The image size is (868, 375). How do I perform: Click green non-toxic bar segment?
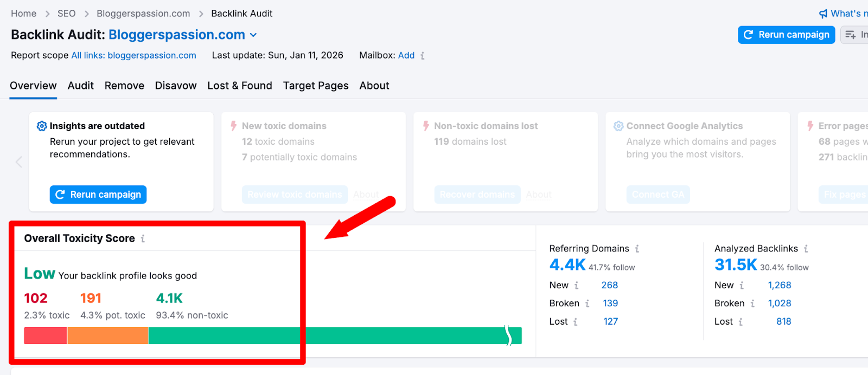click(335, 336)
